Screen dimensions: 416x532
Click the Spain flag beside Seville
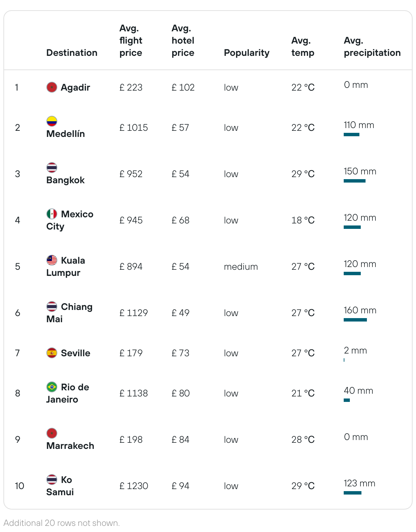coord(52,353)
